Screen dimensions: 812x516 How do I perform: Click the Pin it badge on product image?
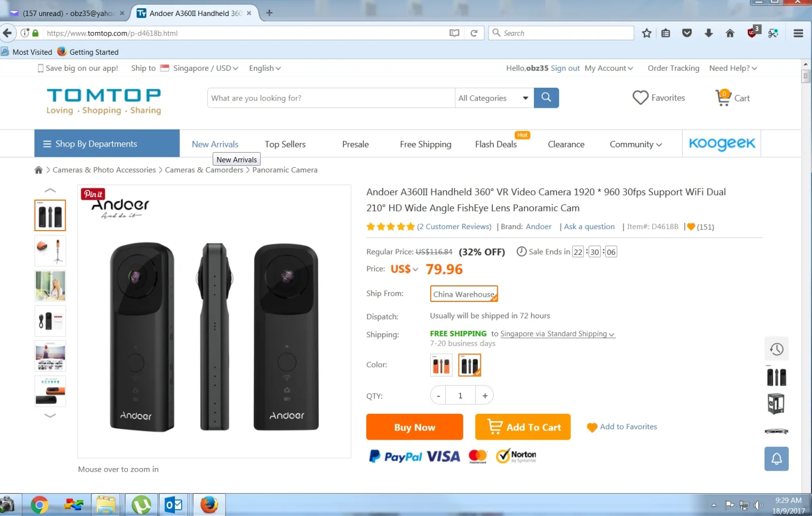point(93,194)
